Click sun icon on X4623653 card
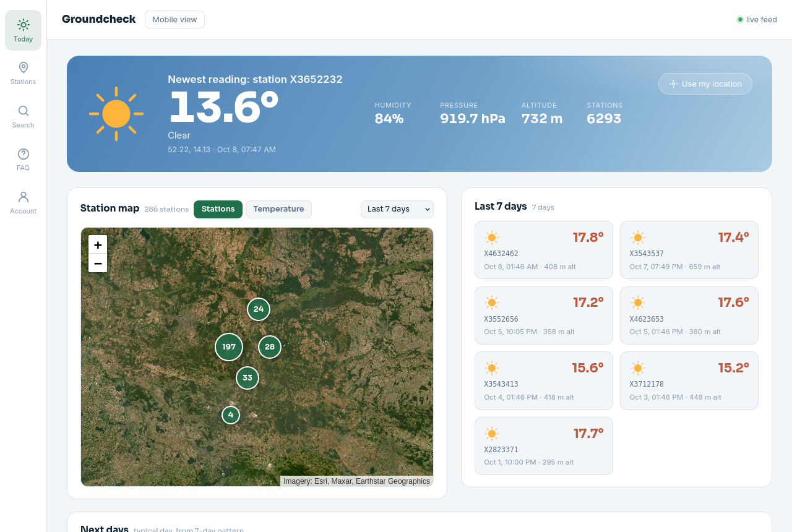 tap(638, 302)
